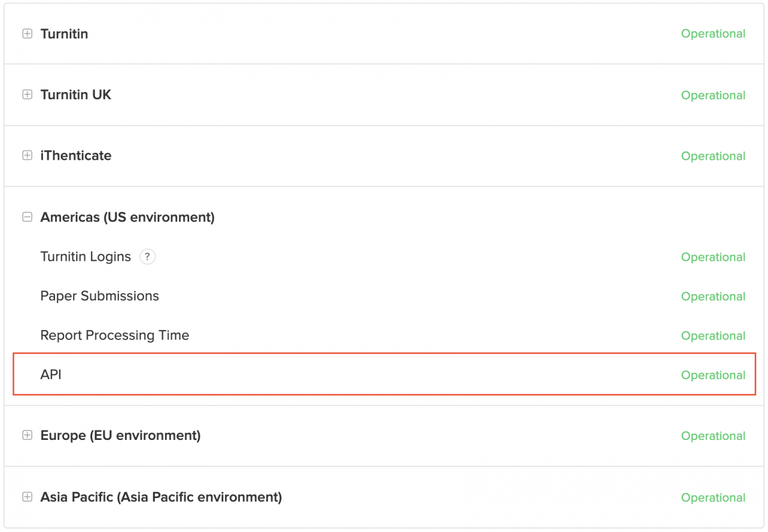Click the Europe (EU environment) heading
The width and height of the screenshot is (768, 532).
click(x=120, y=435)
